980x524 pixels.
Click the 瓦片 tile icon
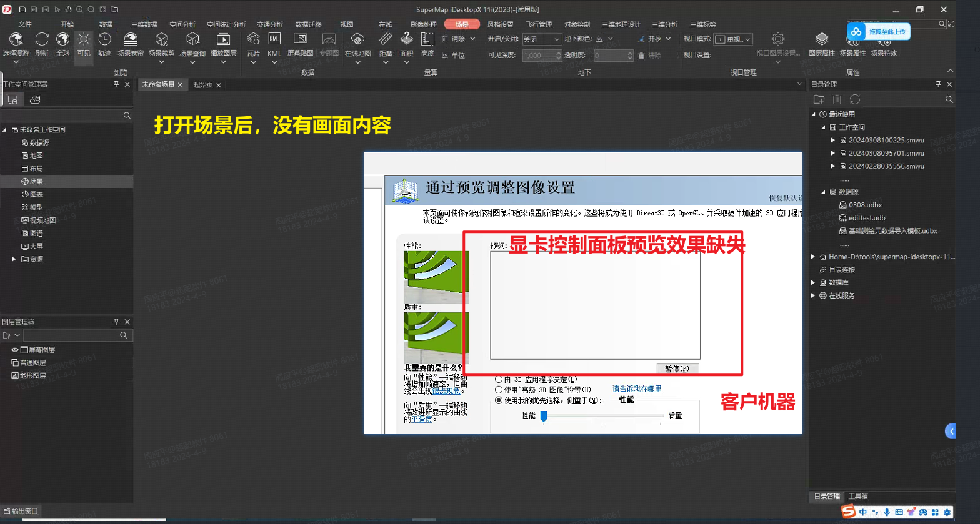pos(253,39)
